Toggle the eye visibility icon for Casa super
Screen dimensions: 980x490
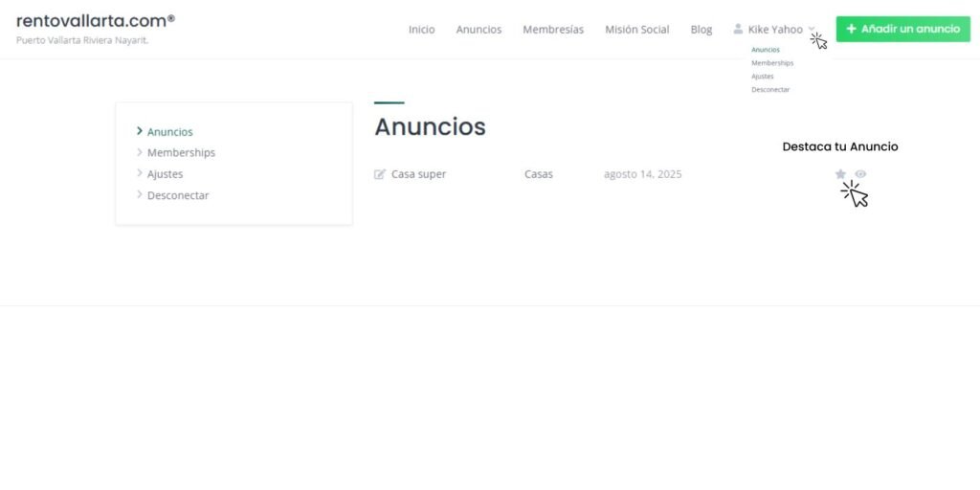(860, 174)
